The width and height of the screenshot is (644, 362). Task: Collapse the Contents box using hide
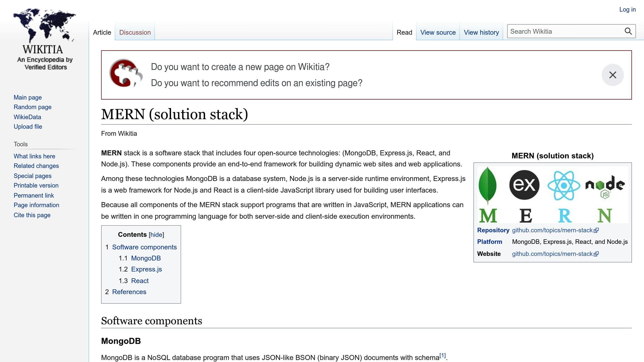pos(156,234)
